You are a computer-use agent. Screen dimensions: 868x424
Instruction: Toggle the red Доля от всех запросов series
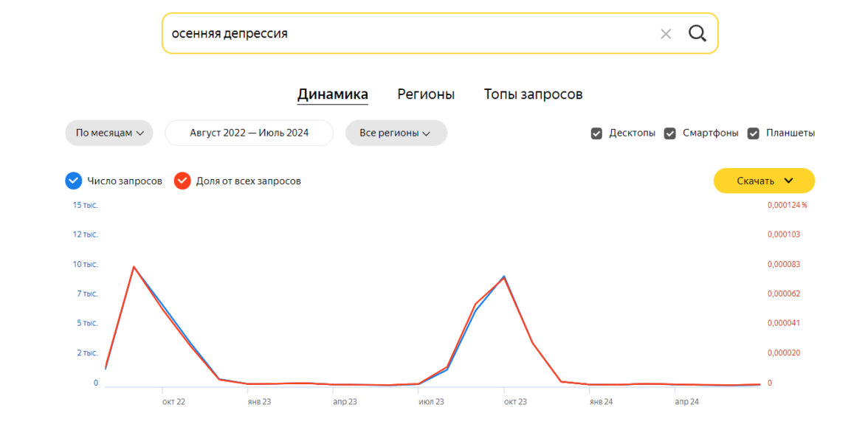182,181
